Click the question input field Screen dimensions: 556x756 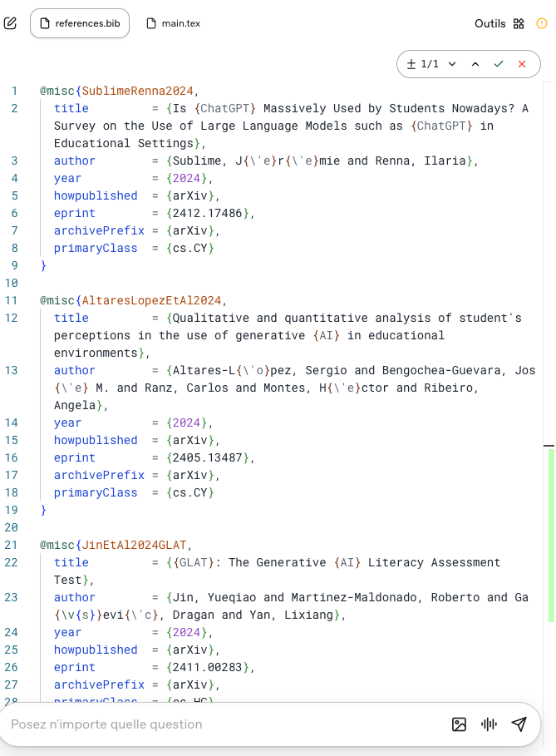pyautogui.click(x=216, y=724)
